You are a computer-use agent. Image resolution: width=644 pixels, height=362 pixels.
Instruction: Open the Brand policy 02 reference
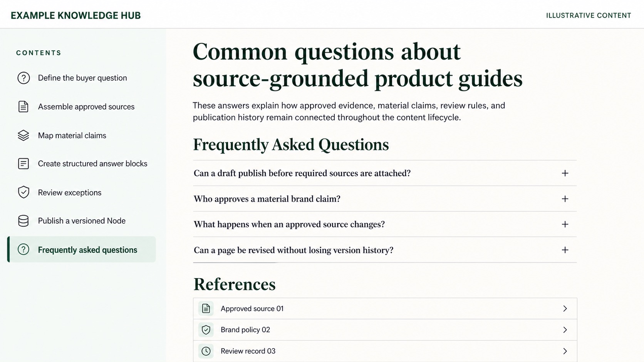click(385, 330)
